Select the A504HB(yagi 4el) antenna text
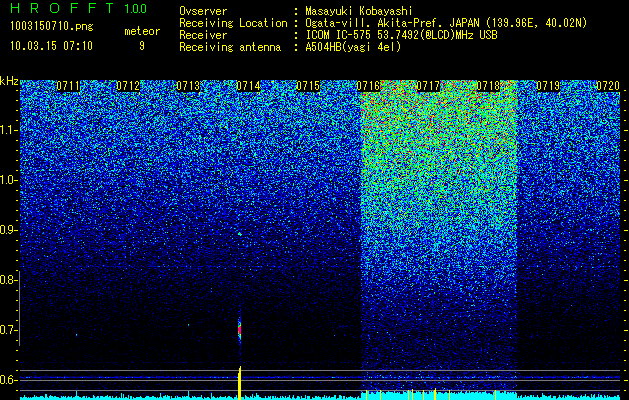The width and height of the screenshot is (629, 400). 353,47
